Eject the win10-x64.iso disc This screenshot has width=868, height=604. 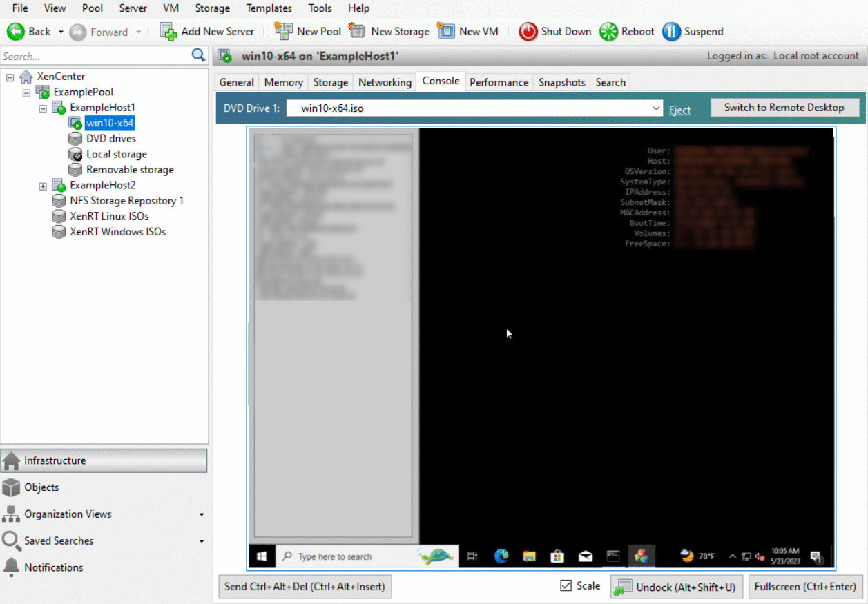(679, 109)
